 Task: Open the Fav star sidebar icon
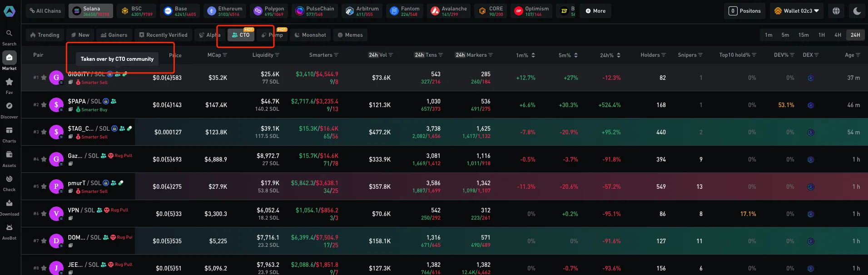pyautogui.click(x=9, y=85)
